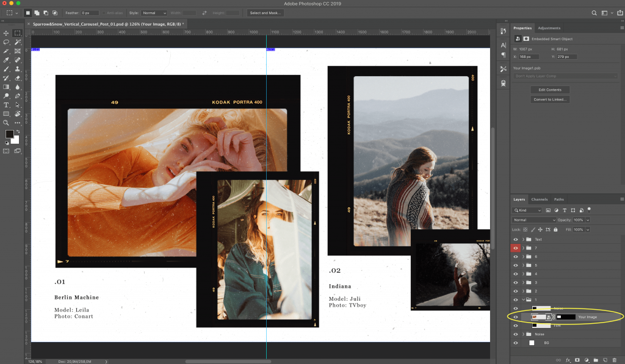Viewport: 625px width, 364px height.
Task: Lock all with padlock icon
Action: [x=555, y=230]
